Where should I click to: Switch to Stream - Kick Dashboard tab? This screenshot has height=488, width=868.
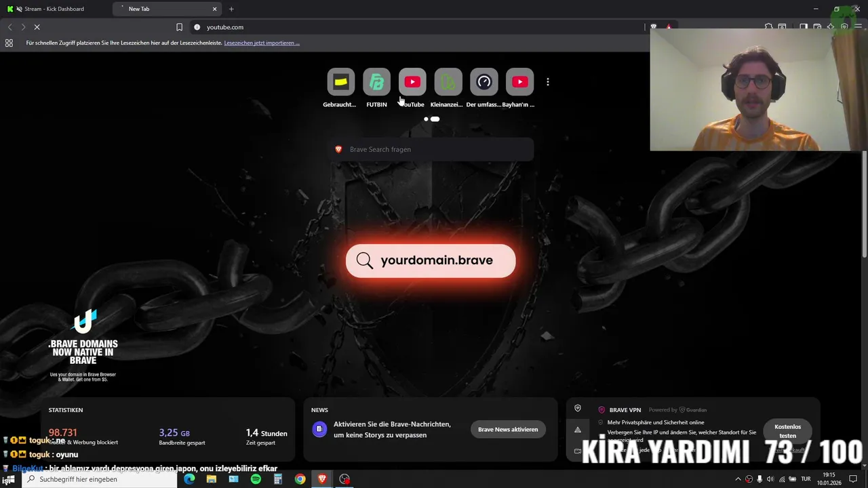click(54, 9)
